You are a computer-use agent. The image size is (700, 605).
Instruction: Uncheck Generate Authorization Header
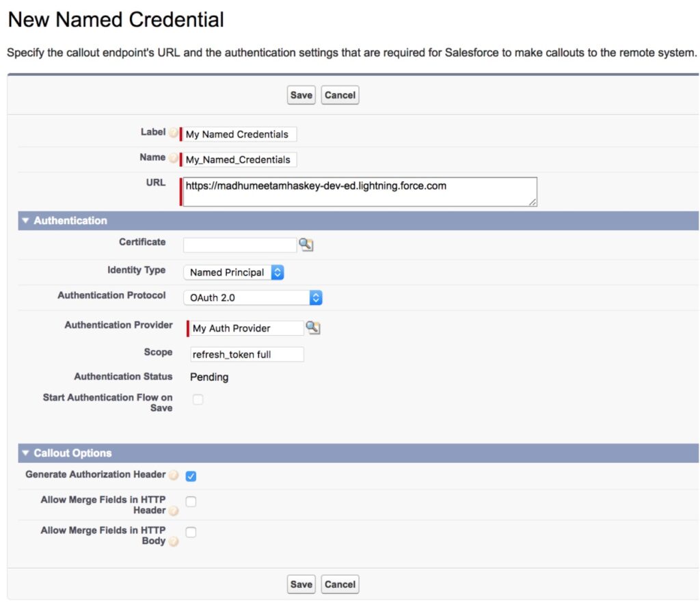[x=191, y=476]
